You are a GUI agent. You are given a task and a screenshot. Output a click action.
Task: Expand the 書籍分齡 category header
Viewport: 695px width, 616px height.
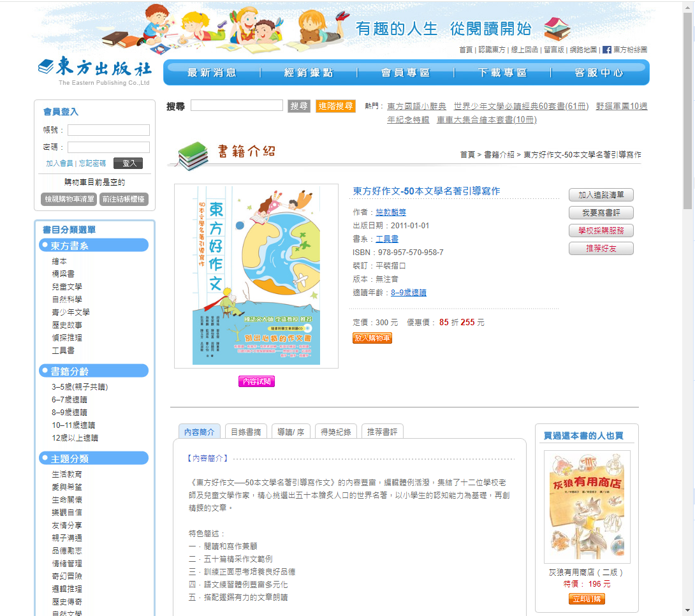point(94,371)
